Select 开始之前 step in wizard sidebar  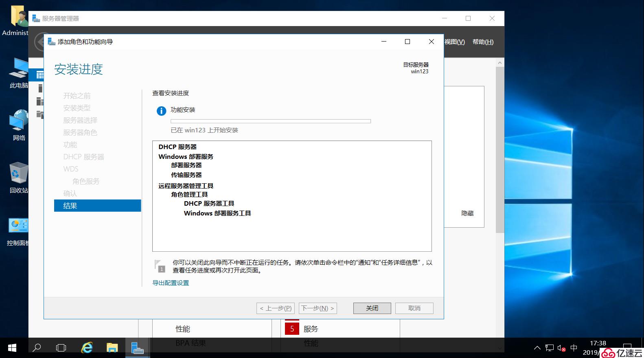[x=77, y=96]
